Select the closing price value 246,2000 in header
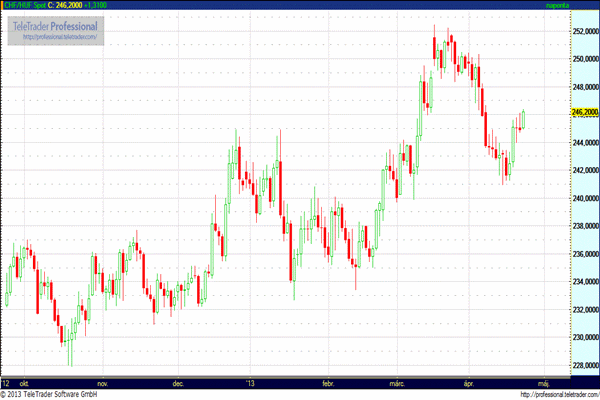 [x=71, y=6]
